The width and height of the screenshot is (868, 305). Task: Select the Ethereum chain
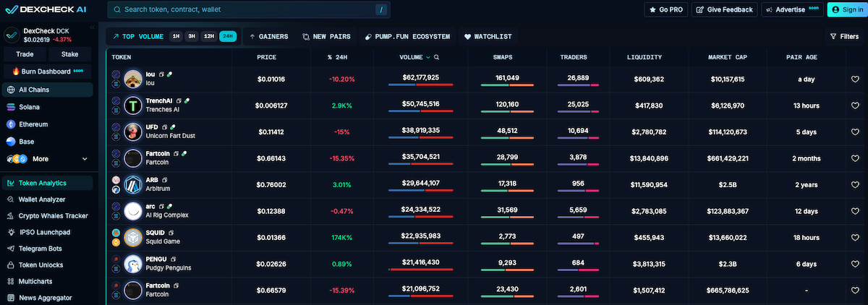48,124
